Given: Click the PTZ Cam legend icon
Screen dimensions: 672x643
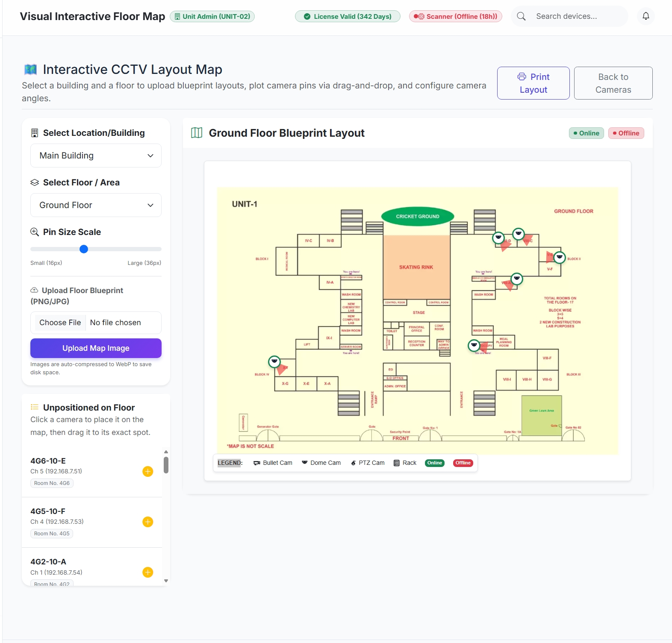Looking at the screenshot, I should [x=354, y=463].
